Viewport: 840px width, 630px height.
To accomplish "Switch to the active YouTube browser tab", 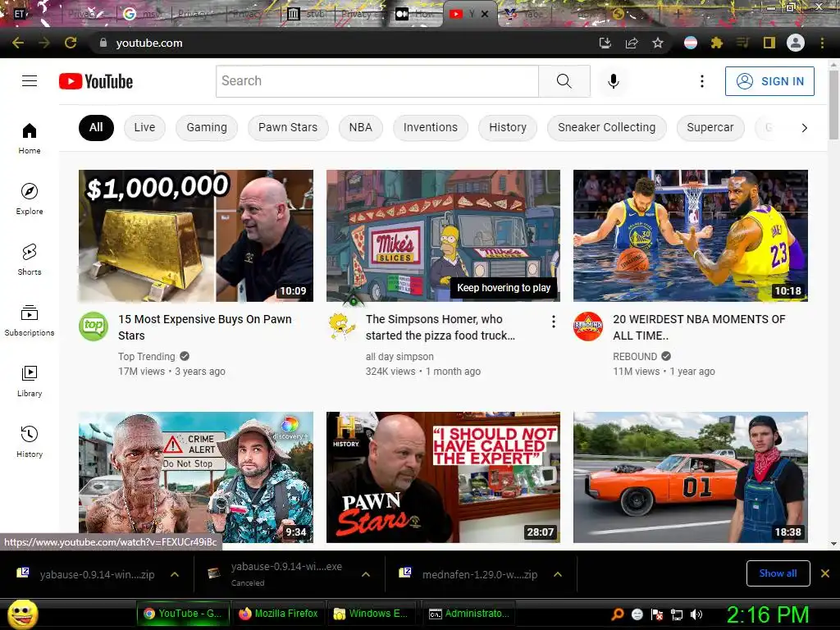I will coord(463,15).
